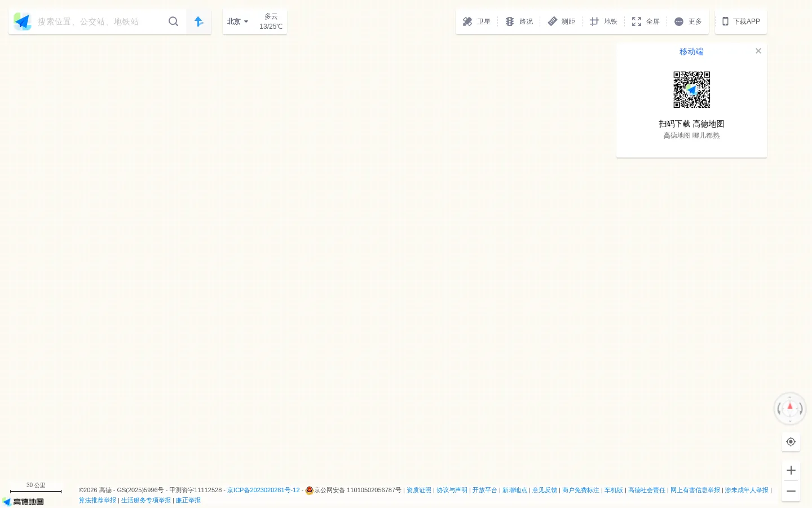This screenshot has height=508, width=812.
Task: Click the Amap paper-plane logo icon
Action: click(23, 21)
